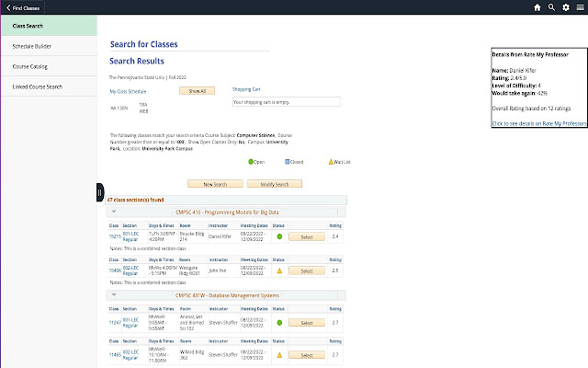The height and width of the screenshot is (368, 588).
Task: Click AA 130N in class schedule
Action: click(119, 109)
